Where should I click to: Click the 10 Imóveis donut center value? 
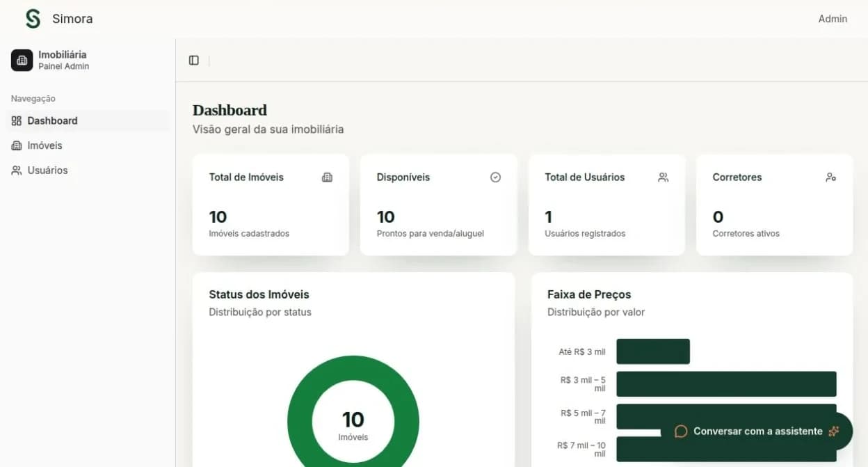pyautogui.click(x=353, y=425)
